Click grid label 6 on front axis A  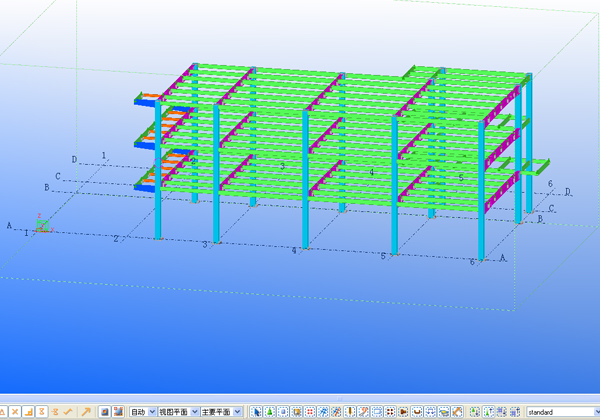(x=473, y=262)
